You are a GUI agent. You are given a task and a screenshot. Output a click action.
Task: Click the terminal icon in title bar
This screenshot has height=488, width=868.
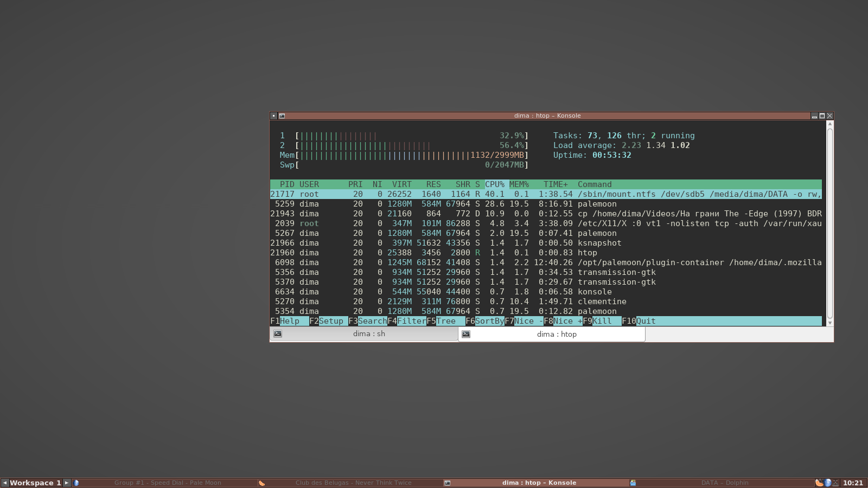(x=282, y=115)
